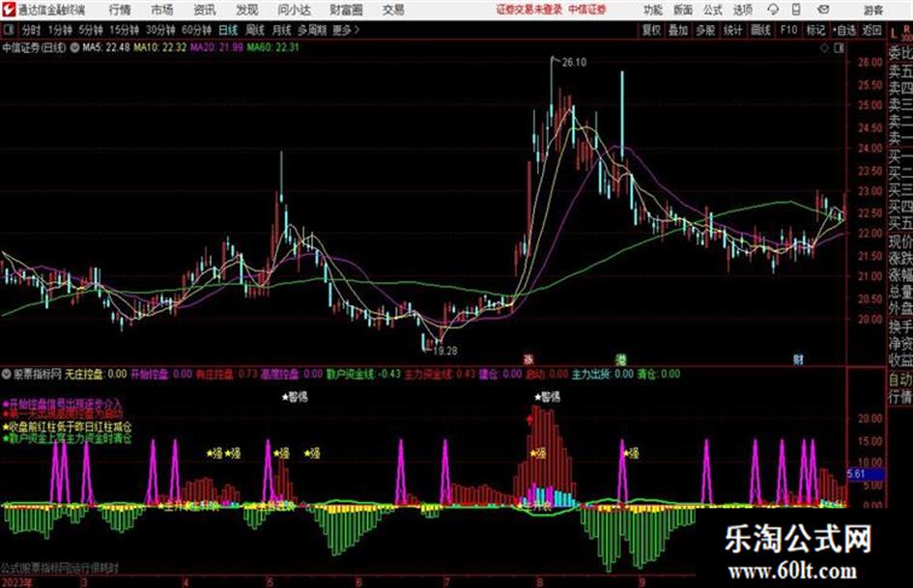Viewport: 913px width, 588px height.
Task: Click the MA10: 22.32 indicator value
Action: 160,47
